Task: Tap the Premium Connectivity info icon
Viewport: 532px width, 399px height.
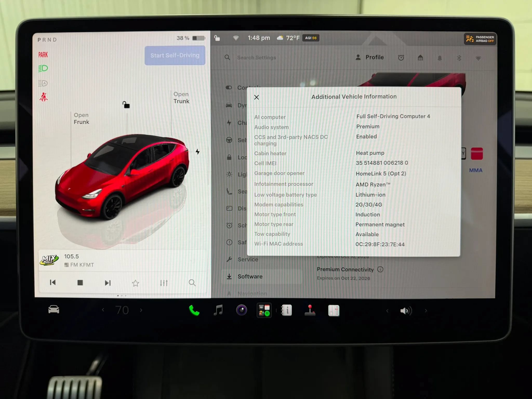Action: click(x=380, y=269)
